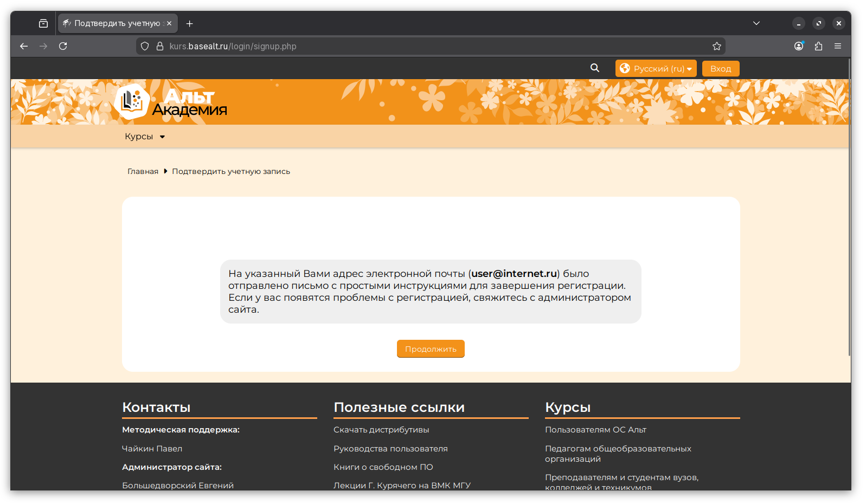
Task: Click the Alt Academy logo
Action: [x=171, y=102]
